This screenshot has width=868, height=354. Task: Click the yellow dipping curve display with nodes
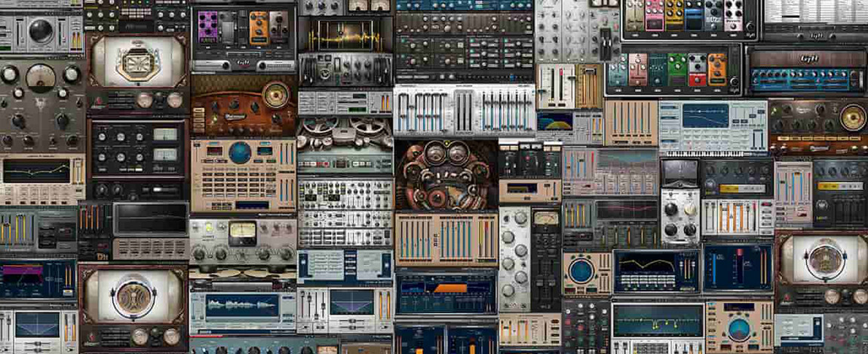click(658, 321)
